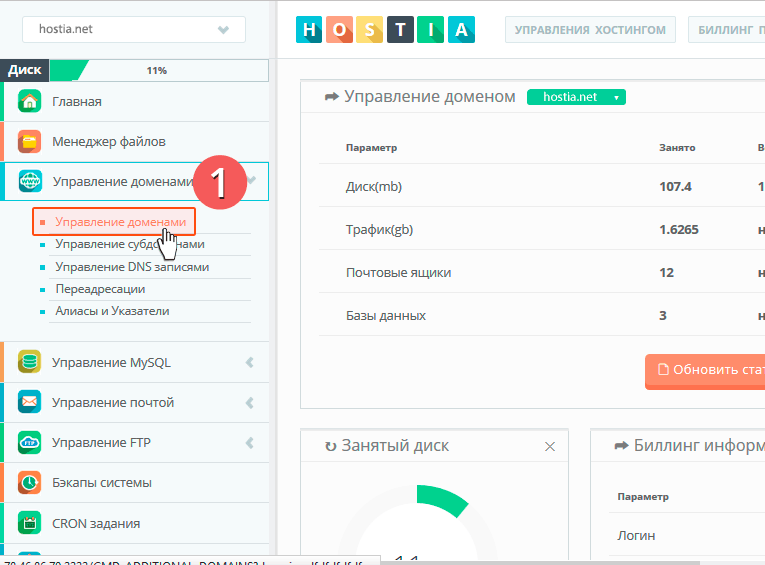765x565 pixels.
Task: Click the 1.6265 traffic value
Action: pos(679,229)
